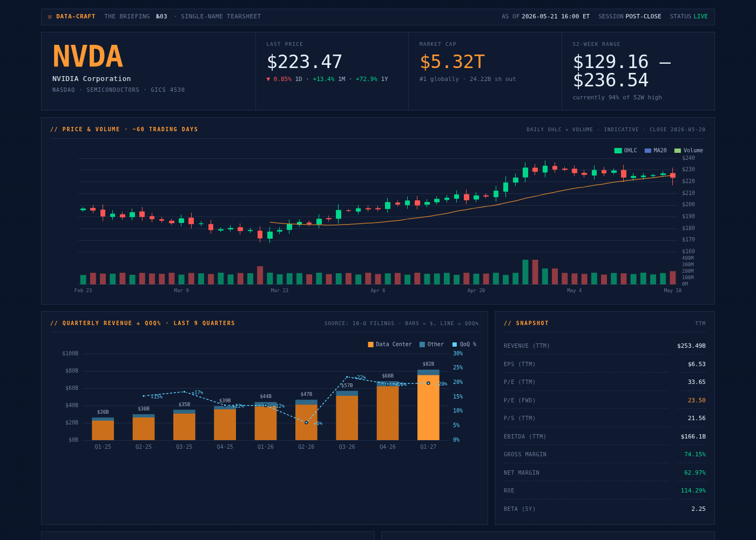Toggle Other series in revenue legend
756x540 pixels.
(x=431, y=345)
